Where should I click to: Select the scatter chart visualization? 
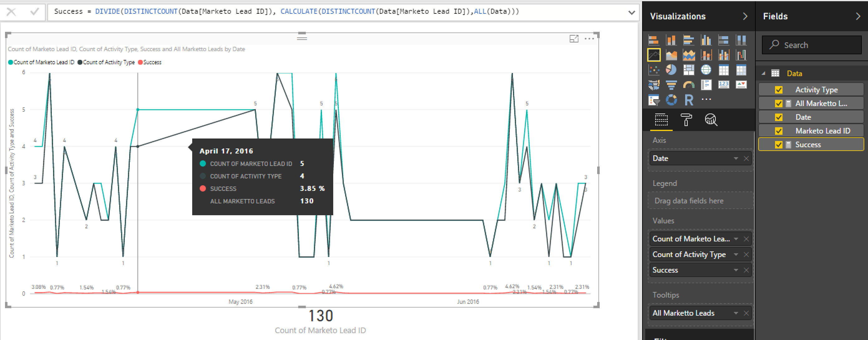654,70
